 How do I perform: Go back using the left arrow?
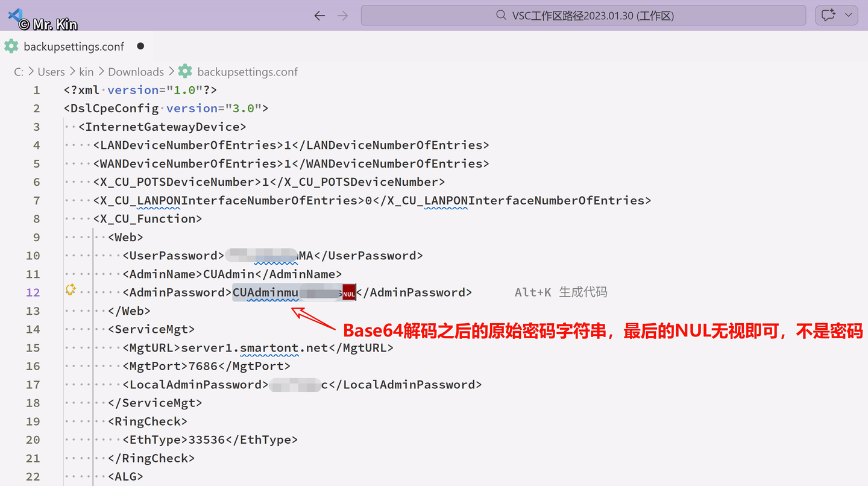[x=319, y=16]
